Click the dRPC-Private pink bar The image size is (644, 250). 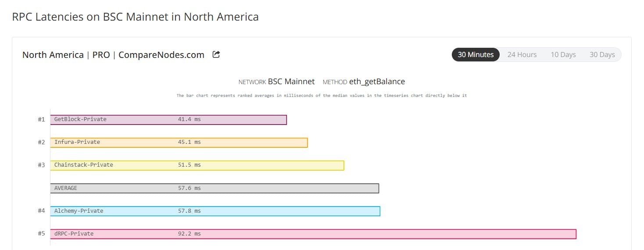pyautogui.click(x=313, y=234)
